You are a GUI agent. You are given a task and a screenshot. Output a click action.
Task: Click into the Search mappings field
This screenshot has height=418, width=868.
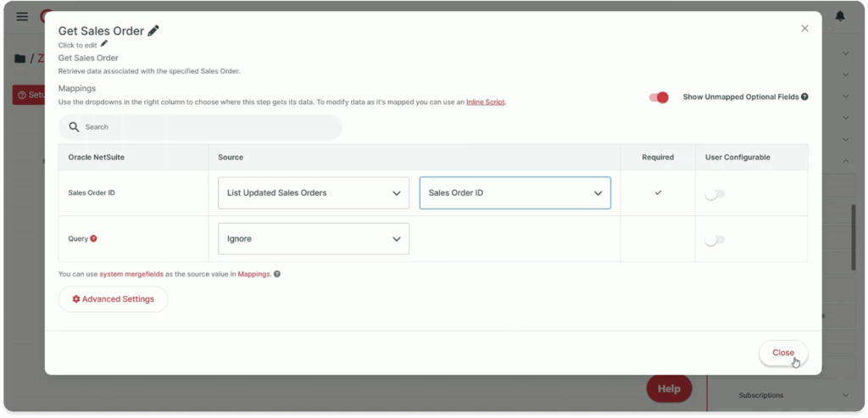(200, 127)
